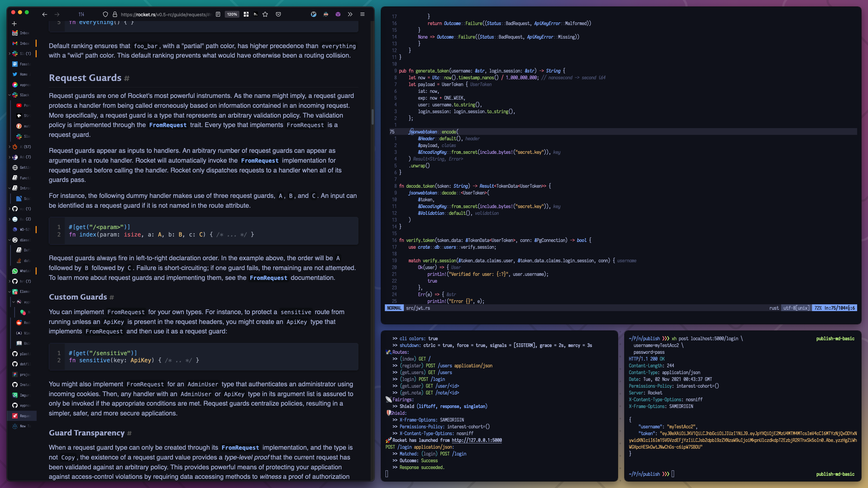Click the reader mode icon in address bar

coord(218,14)
